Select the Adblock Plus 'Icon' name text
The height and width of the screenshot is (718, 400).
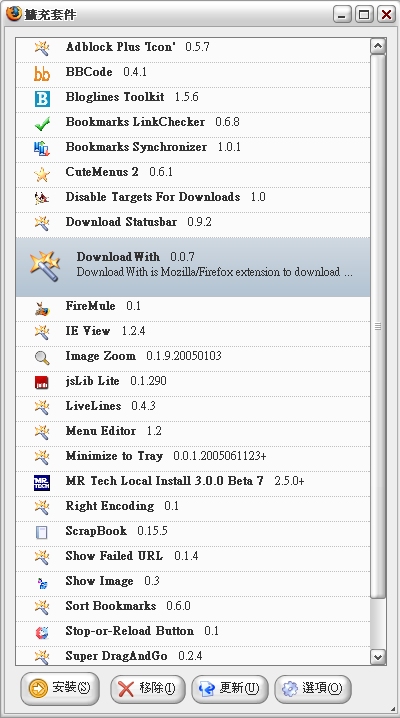pyautogui.click(x=120, y=47)
